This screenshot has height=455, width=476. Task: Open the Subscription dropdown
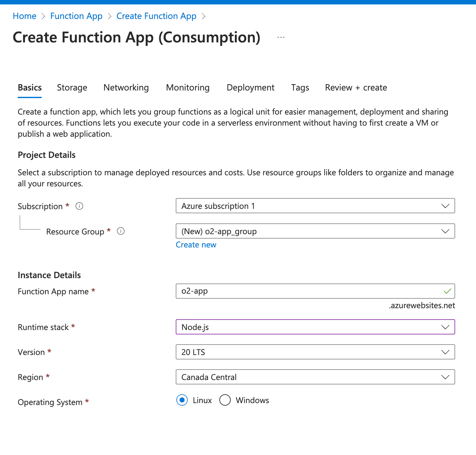[x=445, y=206]
